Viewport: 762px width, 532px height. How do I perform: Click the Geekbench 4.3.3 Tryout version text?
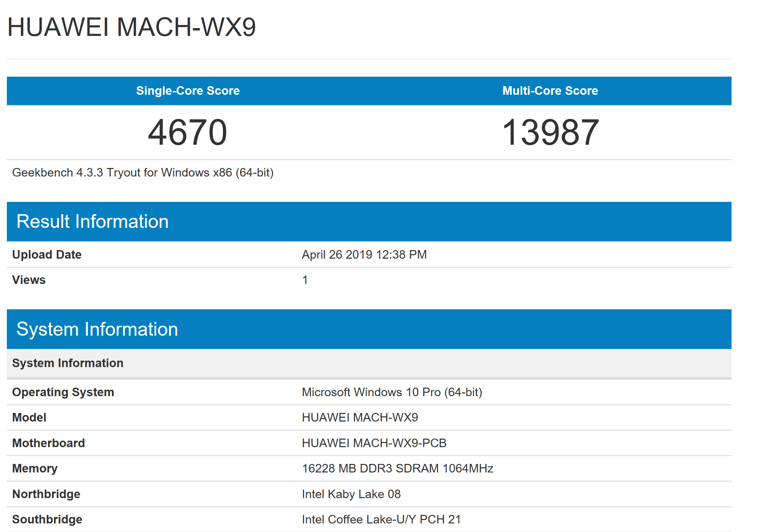pyautogui.click(x=143, y=172)
